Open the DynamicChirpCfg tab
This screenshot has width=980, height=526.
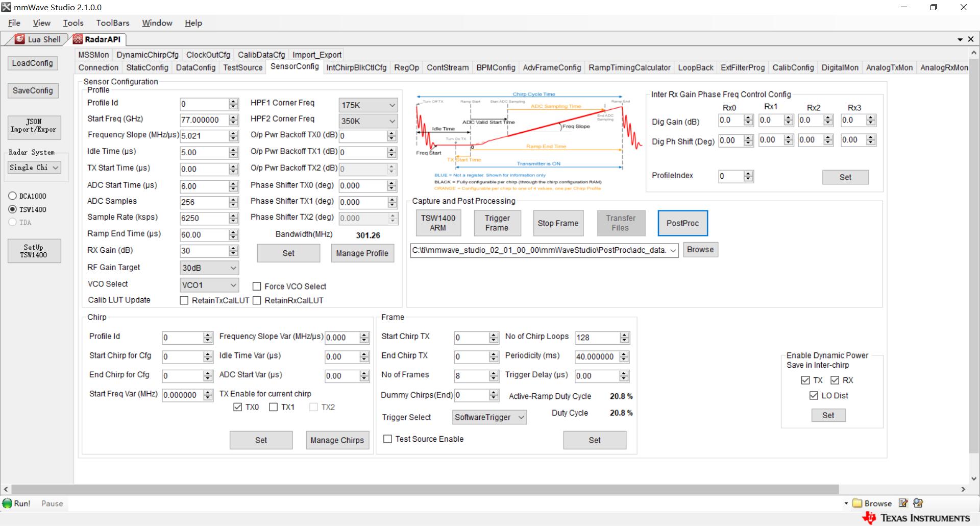tap(148, 55)
